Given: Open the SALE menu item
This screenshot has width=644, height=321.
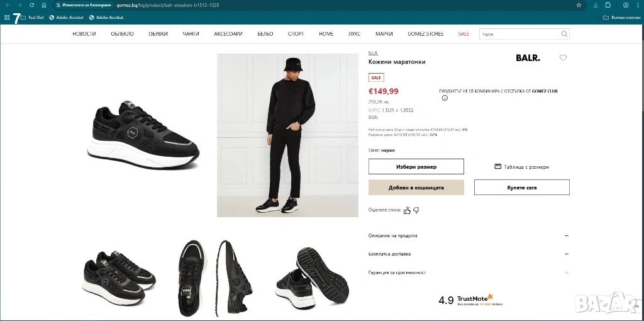Looking at the screenshot, I should pyautogui.click(x=464, y=34).
